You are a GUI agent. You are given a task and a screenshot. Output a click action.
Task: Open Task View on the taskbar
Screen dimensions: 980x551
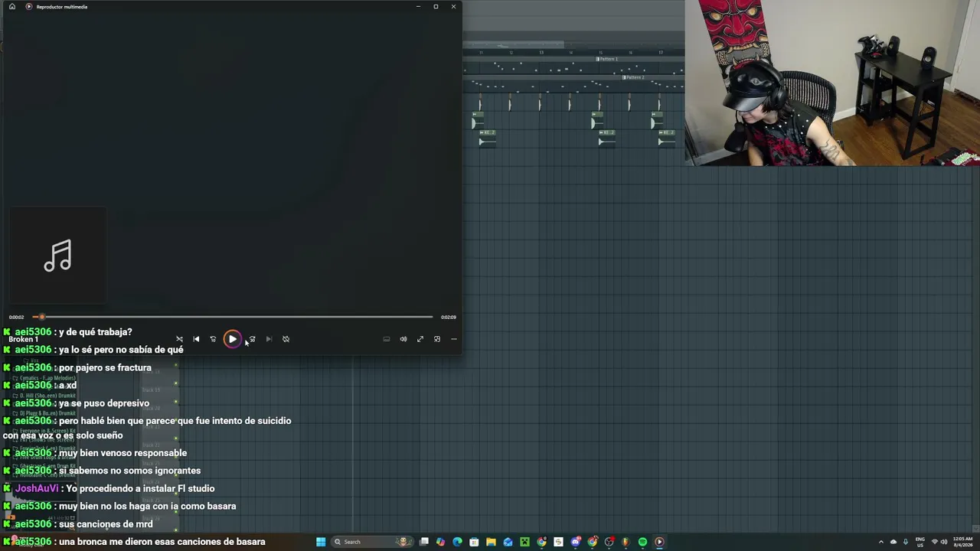[x=423, y=542]
